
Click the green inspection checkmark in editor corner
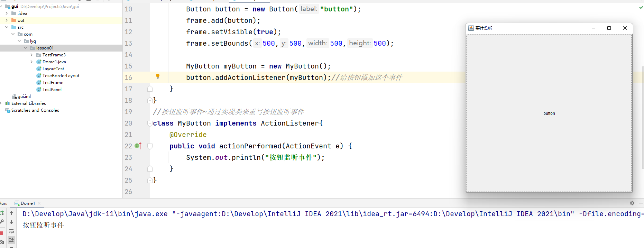pos(641,7)
